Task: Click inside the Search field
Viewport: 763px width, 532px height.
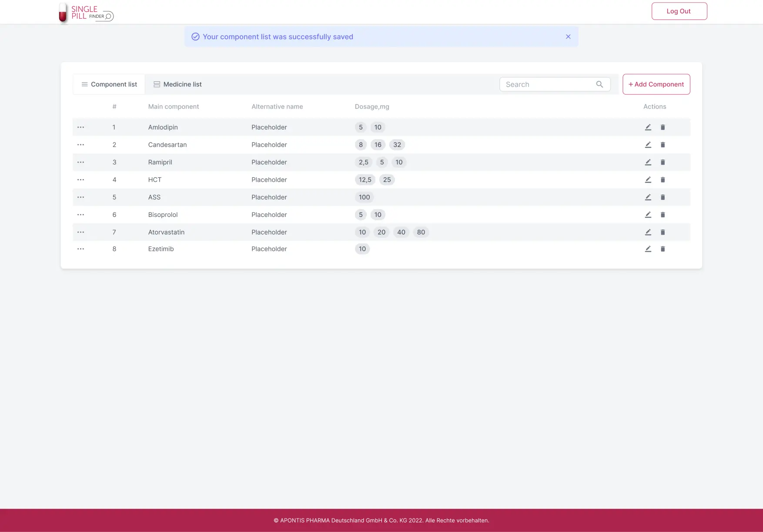Action: [x=544, y=84]
